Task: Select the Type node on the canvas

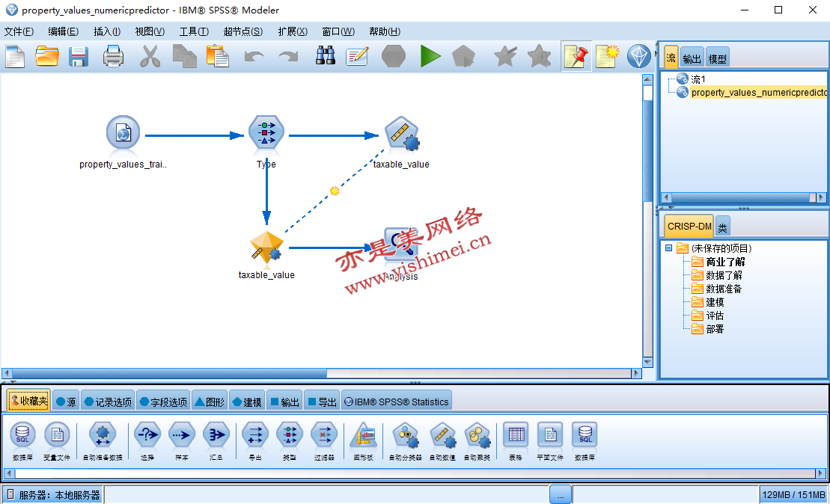Action: click(266, 133)
